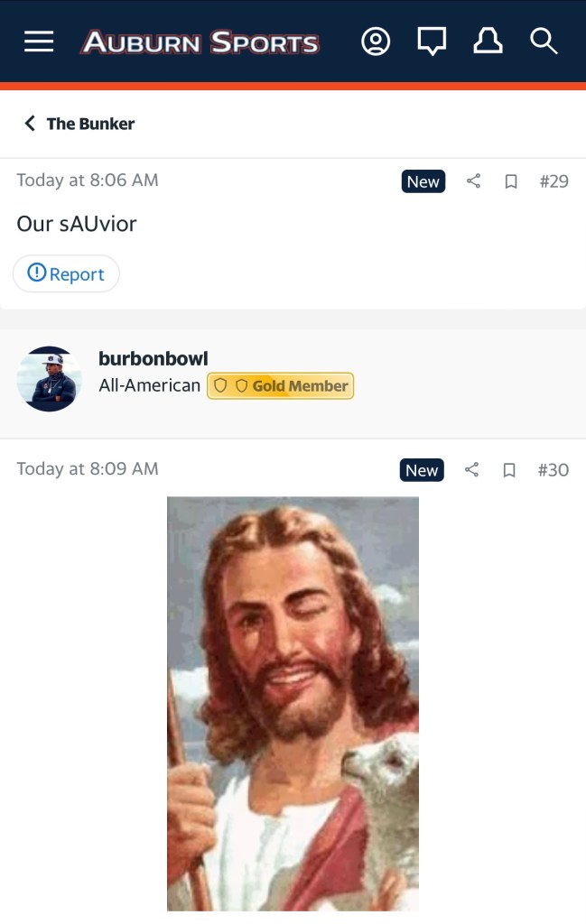
Task: Click the 'Today at 8:09 AM' timestamp
Action: point(88,469)
